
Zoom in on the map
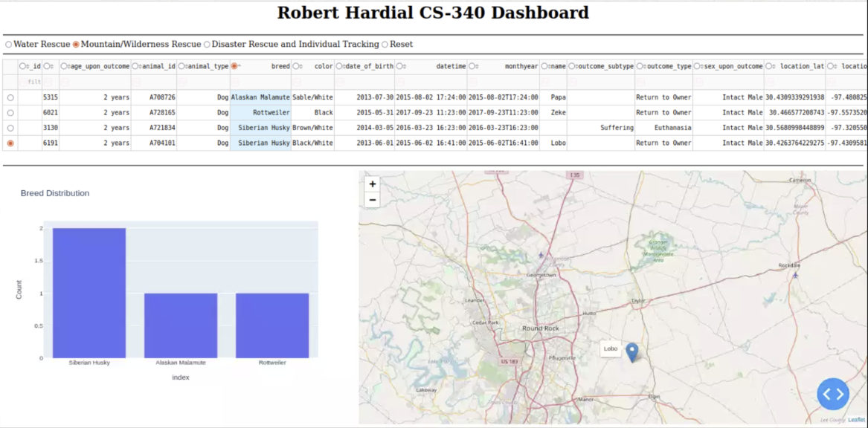point(373,184)
